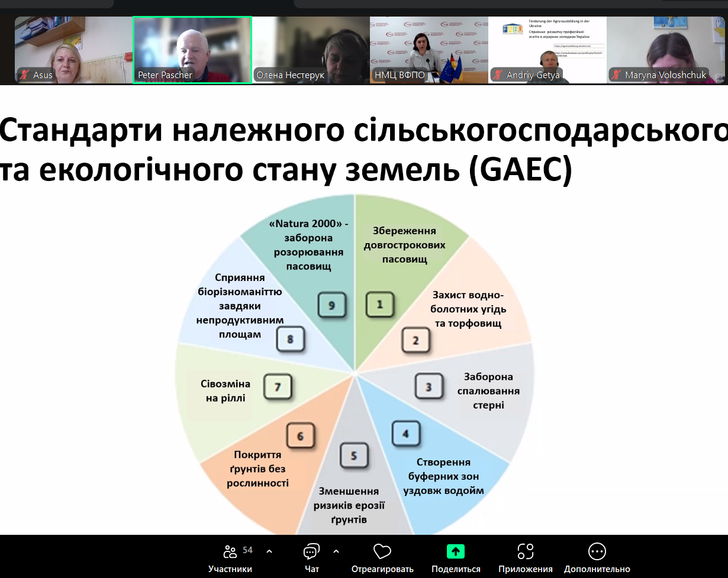Viewport: 728px width, 578px height.
Task: Click the number 9 badge in the pie chart
Action: point(331,305)
